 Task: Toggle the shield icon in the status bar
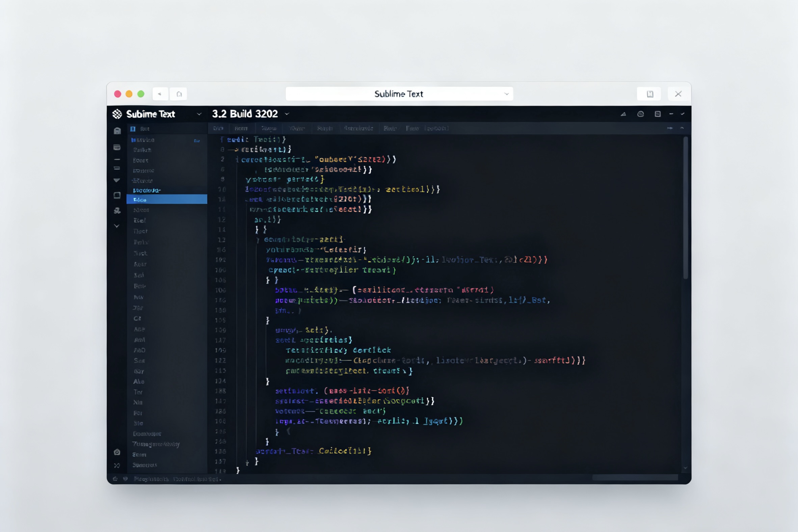126,479
